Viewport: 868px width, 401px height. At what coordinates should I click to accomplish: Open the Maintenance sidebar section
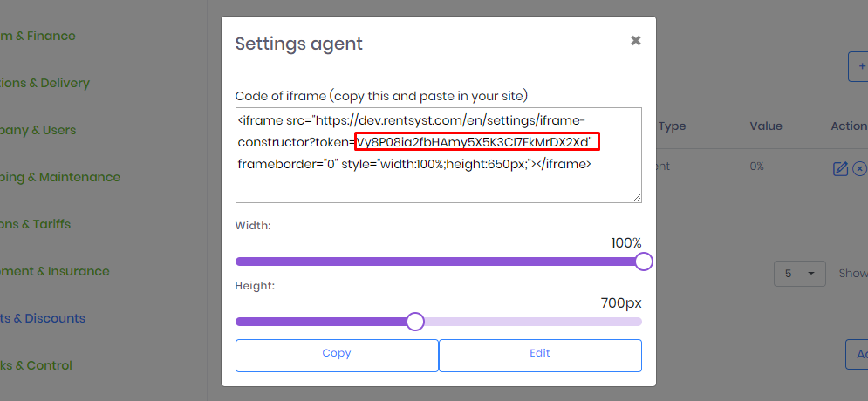[60, 177]
